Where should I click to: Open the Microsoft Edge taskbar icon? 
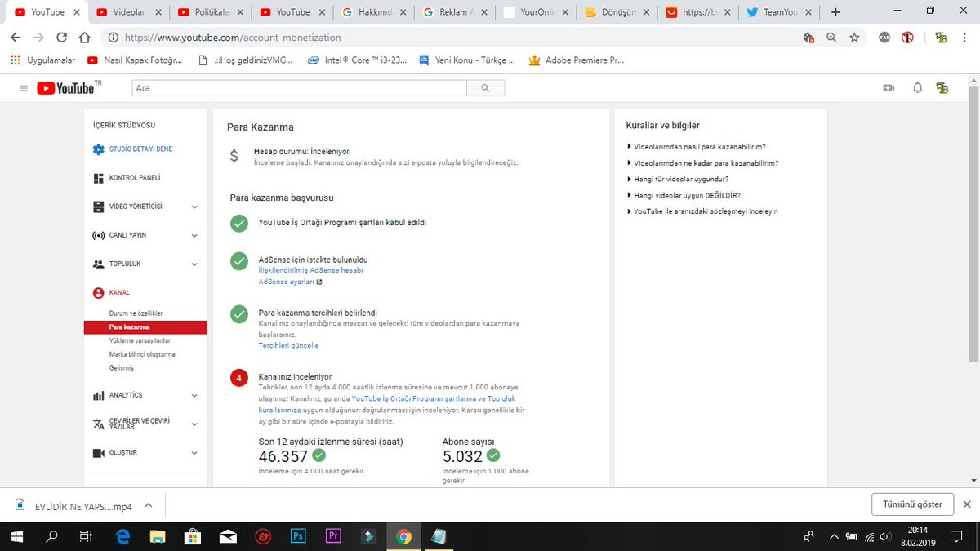click(123, 536)
